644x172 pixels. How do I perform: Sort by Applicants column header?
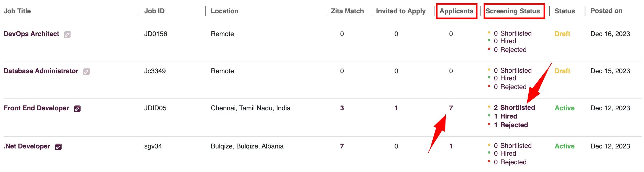point(456,11)
